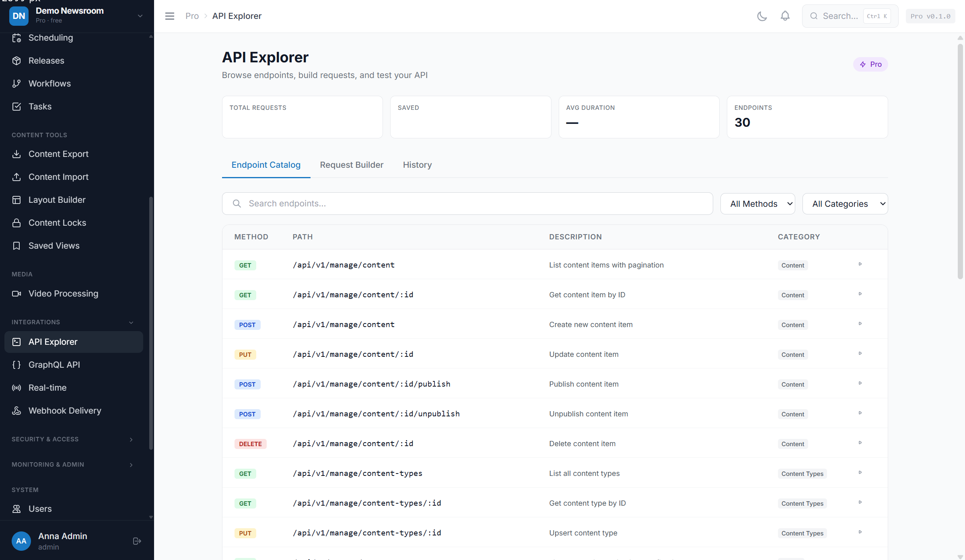Viewport: 965px width, 560px height.
Task: Open Real-time integrations page
Action: click(74, 388)
